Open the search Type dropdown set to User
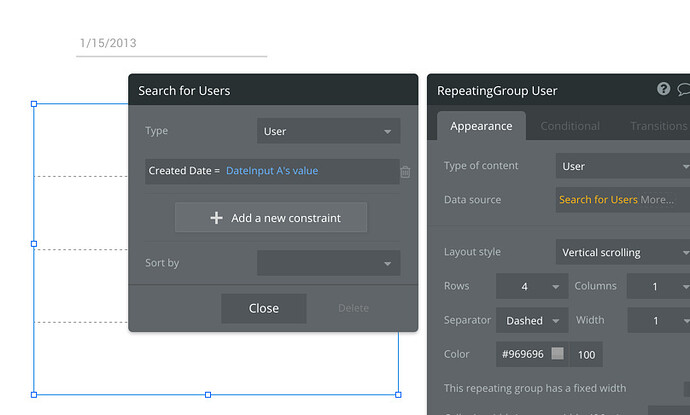 pyautogui.click(x=328, y=131)
